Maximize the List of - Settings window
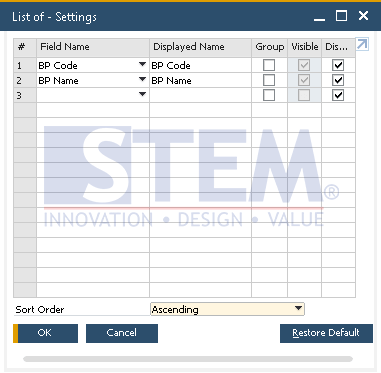This screenshot has width=381, height=373. click(341, 16)
